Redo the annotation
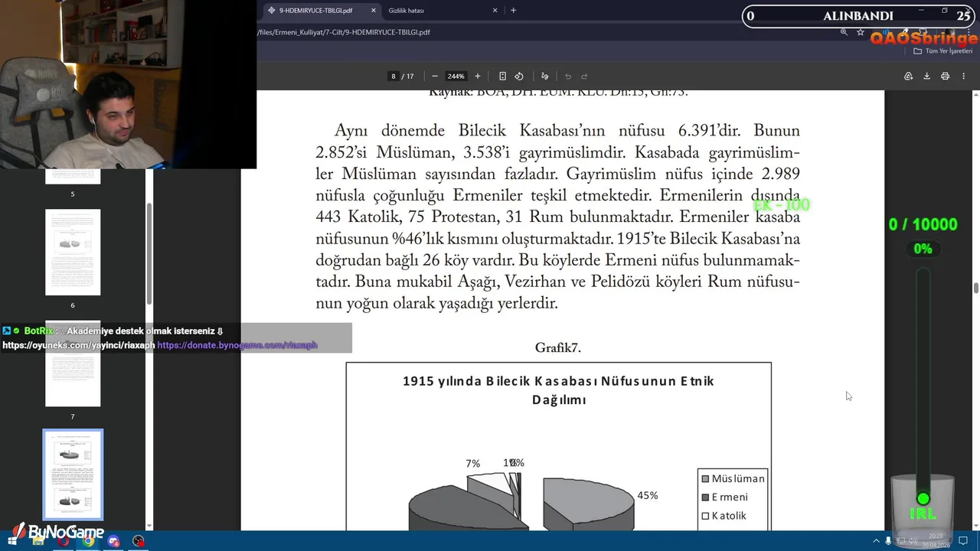 [584, 77]
